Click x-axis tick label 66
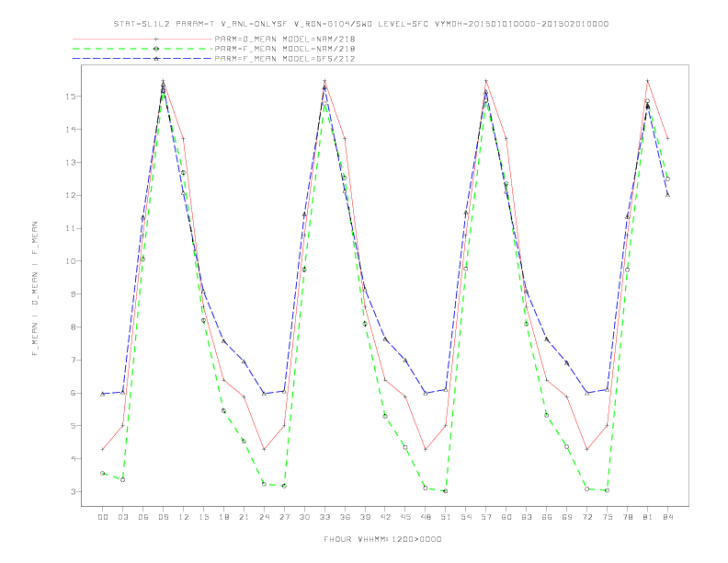 point(547,517)
